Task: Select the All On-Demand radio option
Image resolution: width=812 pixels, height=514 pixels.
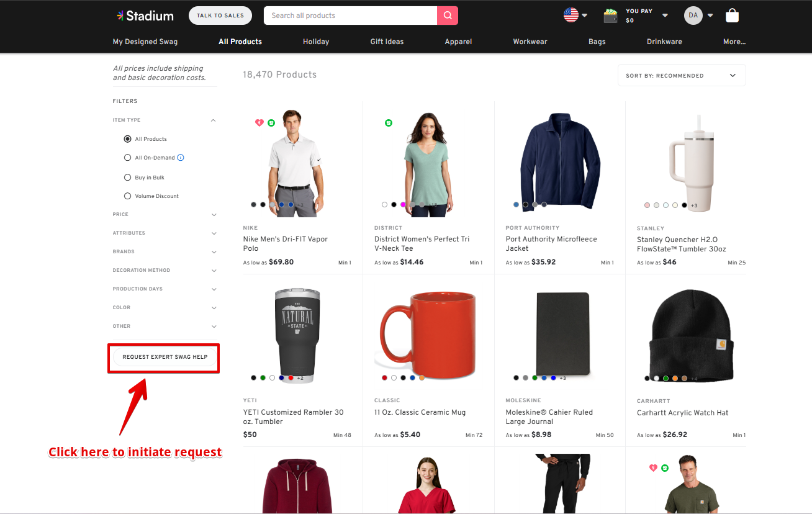Action: pos(128,158)
